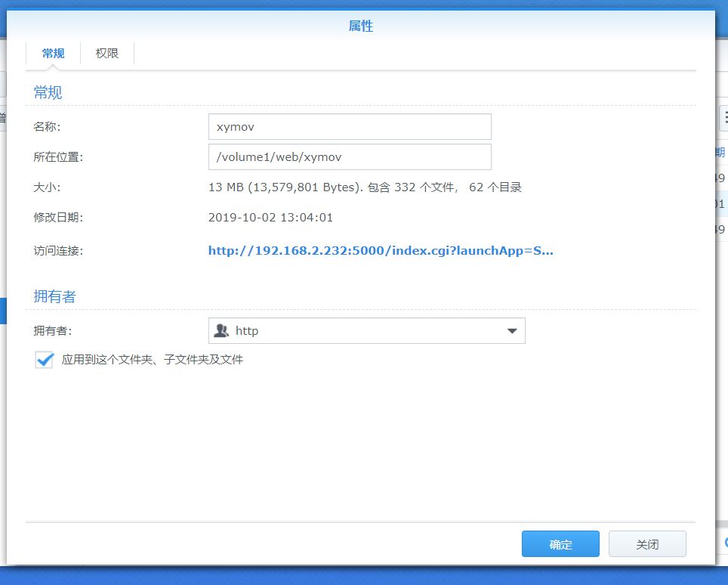Click the 拥有者 section heading
This screenshot has height=585, width=728.
[54, 297]
